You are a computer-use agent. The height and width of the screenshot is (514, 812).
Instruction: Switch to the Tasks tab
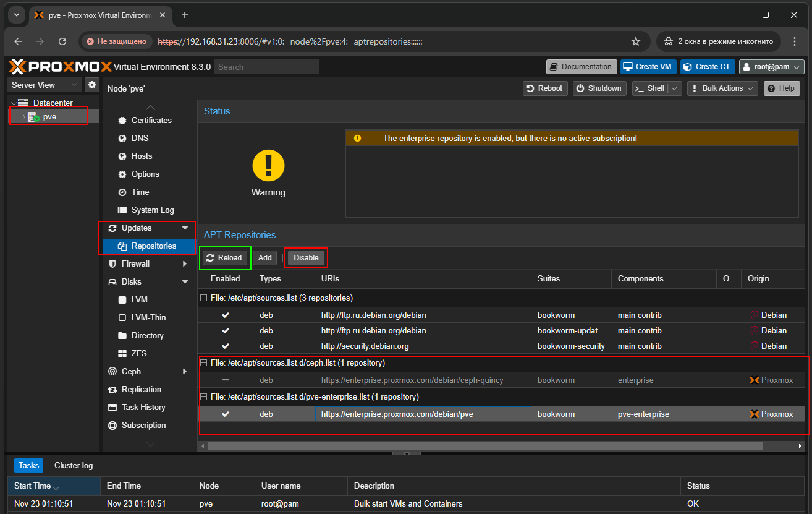tap(28, 466)
